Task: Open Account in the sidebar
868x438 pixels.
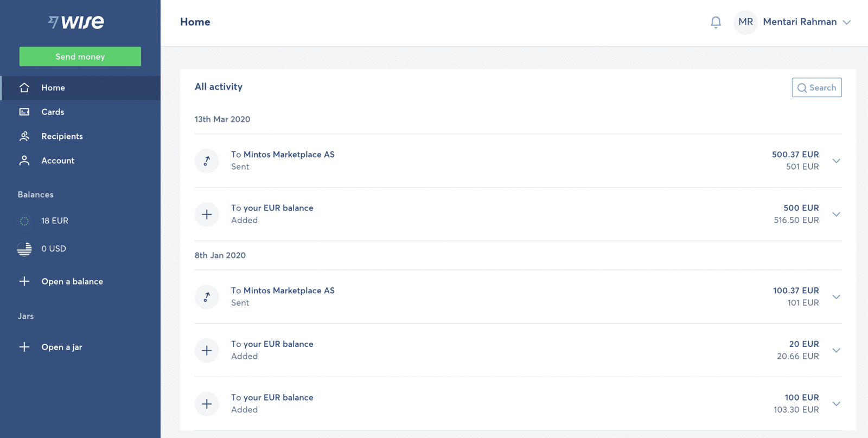Action: tap(80, 160)
